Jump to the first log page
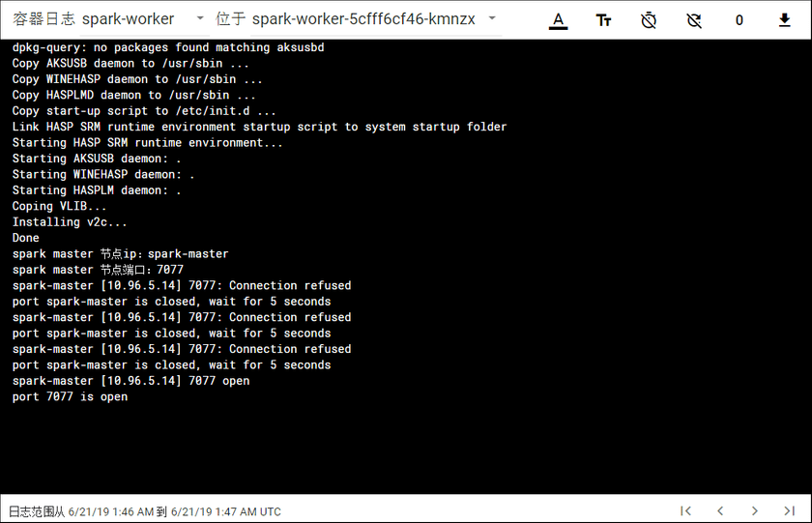 (x=685, y=510)
